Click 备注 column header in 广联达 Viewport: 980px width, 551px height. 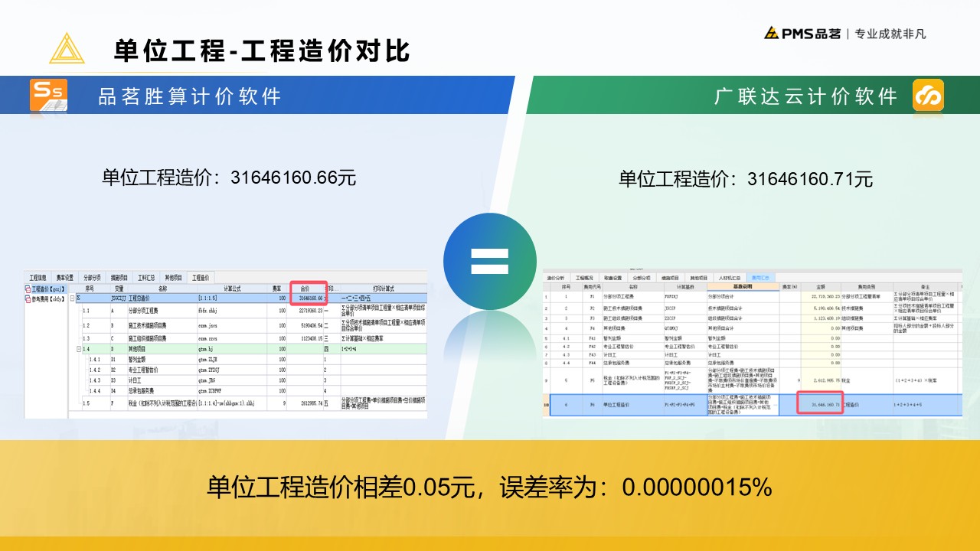(x=925, y=287)
